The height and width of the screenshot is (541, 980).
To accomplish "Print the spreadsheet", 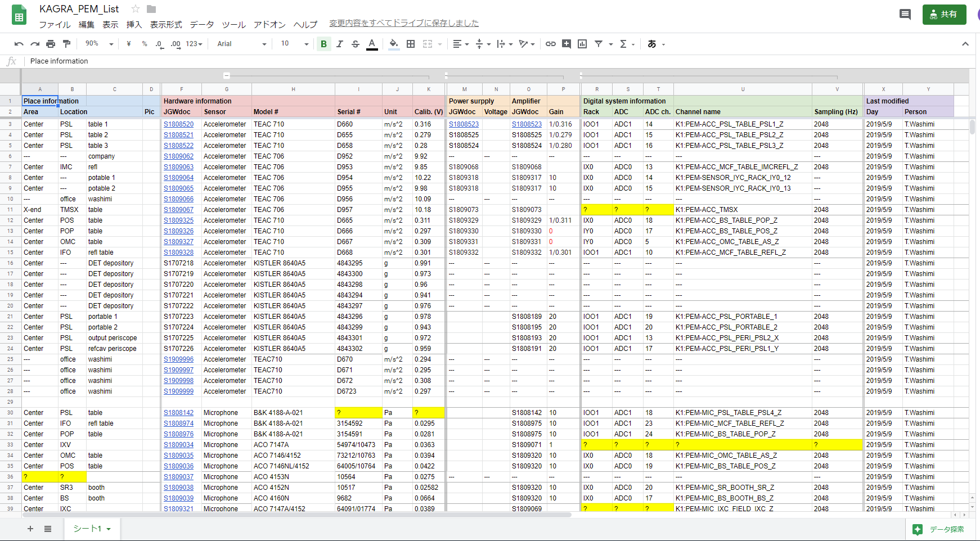I will (51, 44).
